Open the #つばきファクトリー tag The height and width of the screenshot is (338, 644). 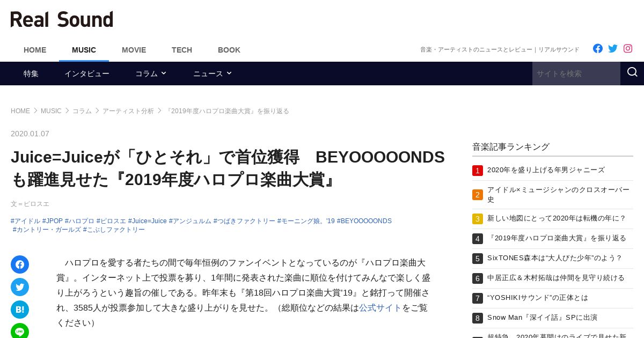[x=244, y=221]
